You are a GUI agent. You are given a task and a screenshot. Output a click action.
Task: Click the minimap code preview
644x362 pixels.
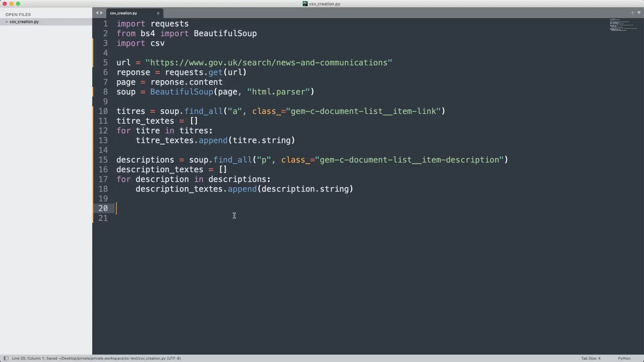pos(623,25)
